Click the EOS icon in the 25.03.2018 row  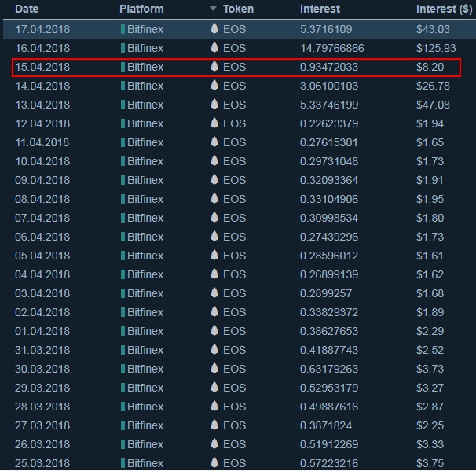click(214, 462)
